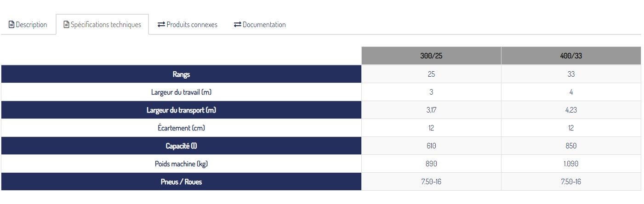Screen dimensions: 644x204
Task: Click the 610 capacity value cell
Action: tap(431, 146)
